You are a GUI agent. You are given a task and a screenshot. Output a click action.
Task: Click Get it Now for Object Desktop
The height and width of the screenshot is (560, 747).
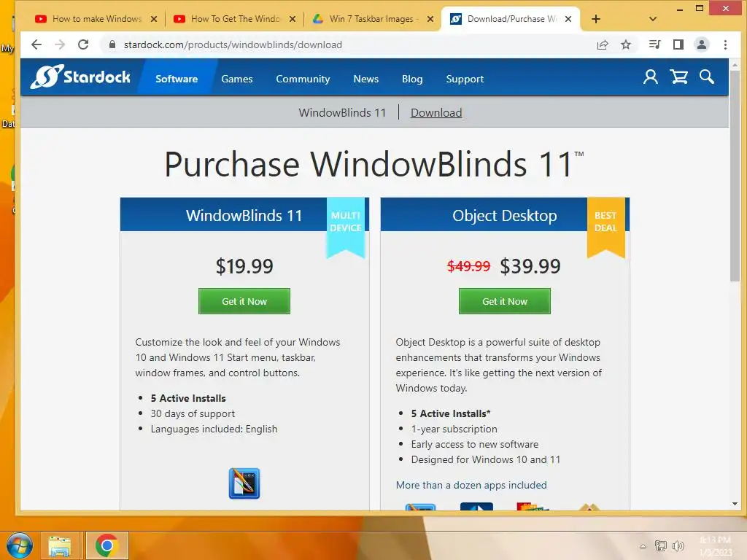[505, 301]
